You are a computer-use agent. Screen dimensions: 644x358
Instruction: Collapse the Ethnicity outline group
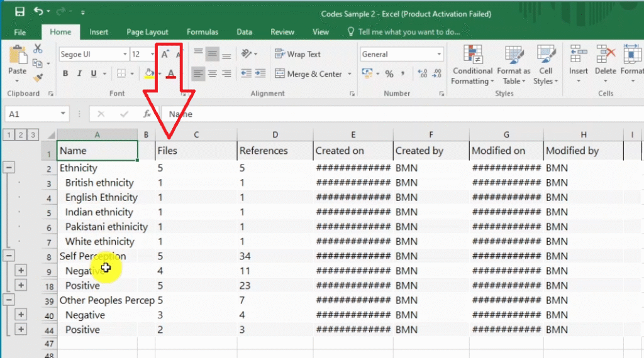coord(9,168)
